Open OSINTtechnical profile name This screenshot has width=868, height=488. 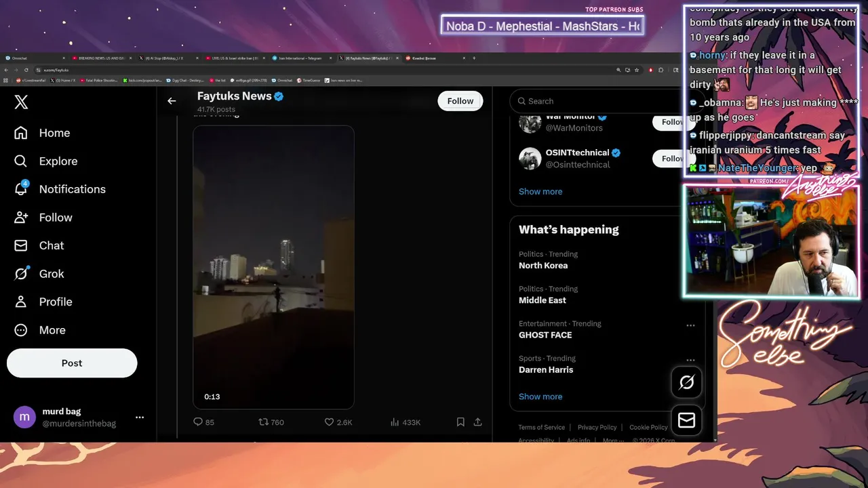pyautogui.click(x=577, y=152)
